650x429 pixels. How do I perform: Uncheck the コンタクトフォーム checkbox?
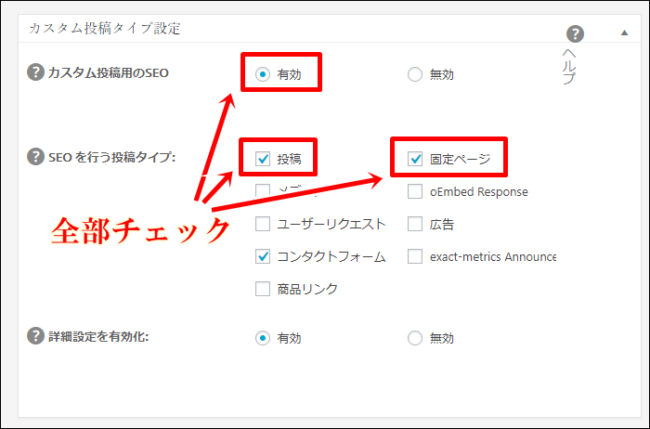click(262, 257)
